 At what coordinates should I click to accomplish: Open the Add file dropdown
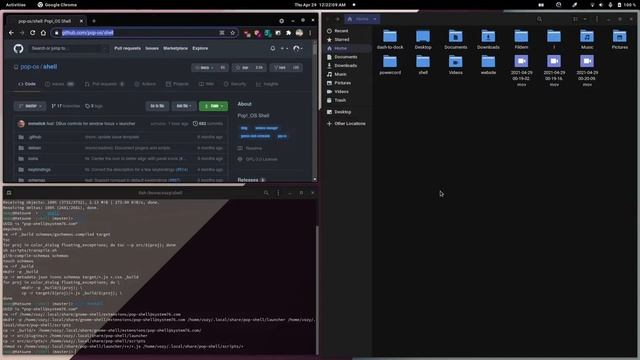click(184, 106)
